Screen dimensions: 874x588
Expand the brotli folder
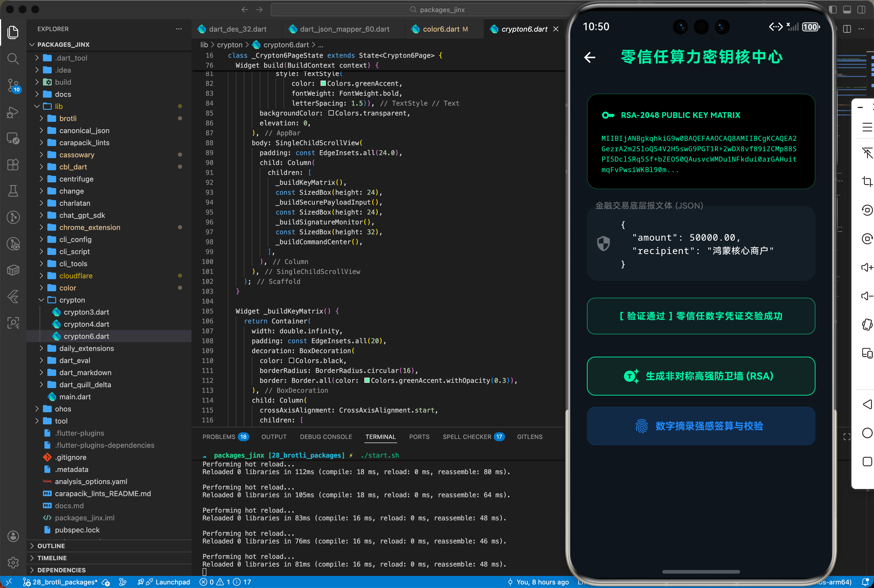click(x=67, y=119)
